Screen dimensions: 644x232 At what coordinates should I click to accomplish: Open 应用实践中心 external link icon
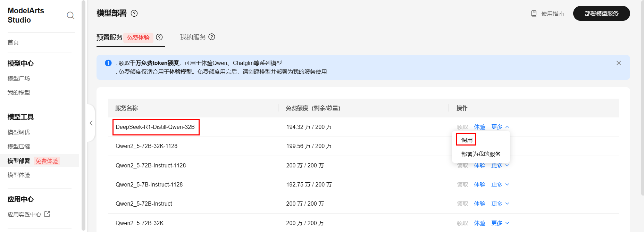(47, 214)
